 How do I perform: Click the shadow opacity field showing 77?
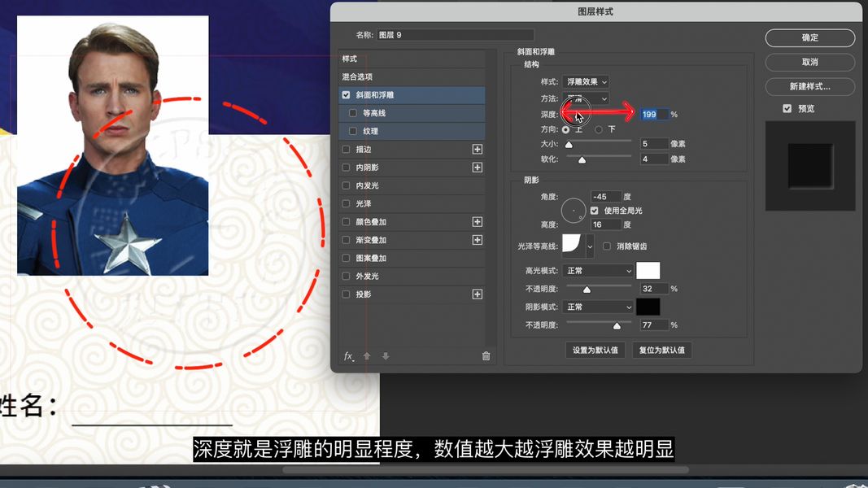[x=654, y=325]
